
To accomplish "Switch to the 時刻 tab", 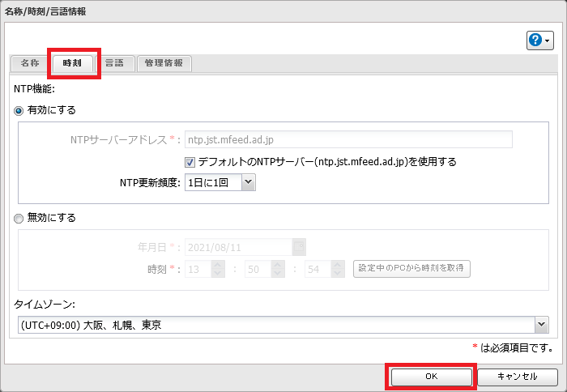I will (73, 64).
